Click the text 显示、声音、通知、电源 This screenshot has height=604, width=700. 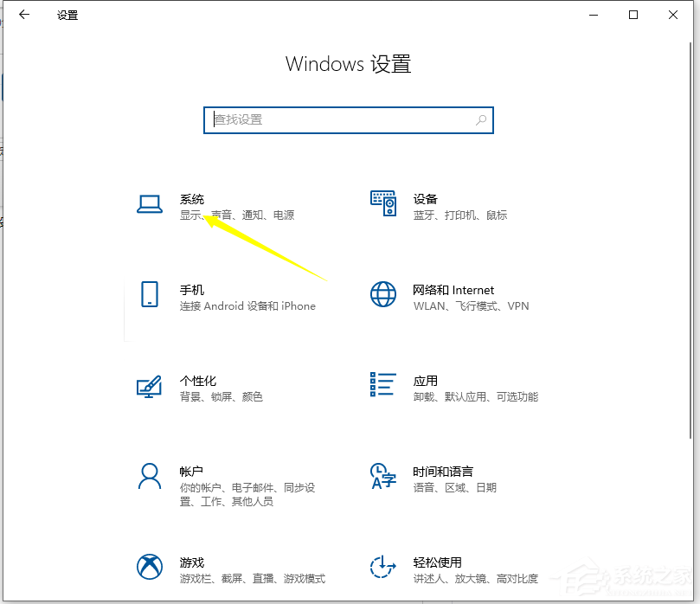(x=237, y=215)
